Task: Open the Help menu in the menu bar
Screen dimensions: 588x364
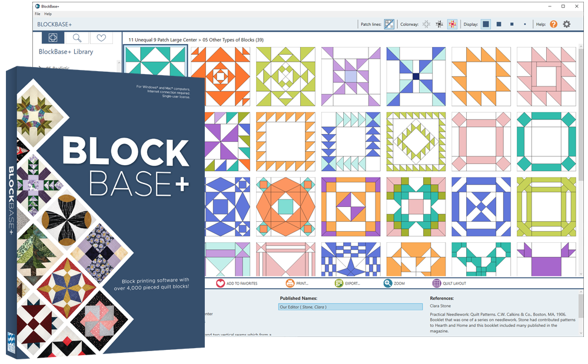Action: coord(48,14)
